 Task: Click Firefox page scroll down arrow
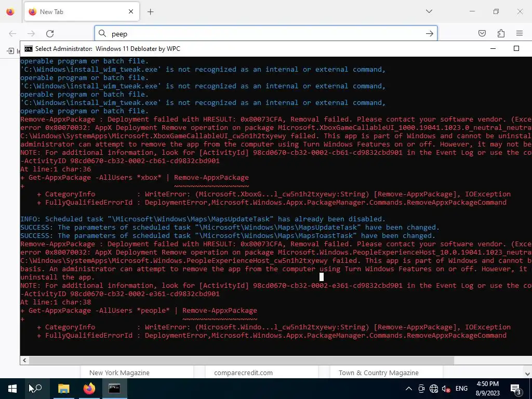point(528,374)
